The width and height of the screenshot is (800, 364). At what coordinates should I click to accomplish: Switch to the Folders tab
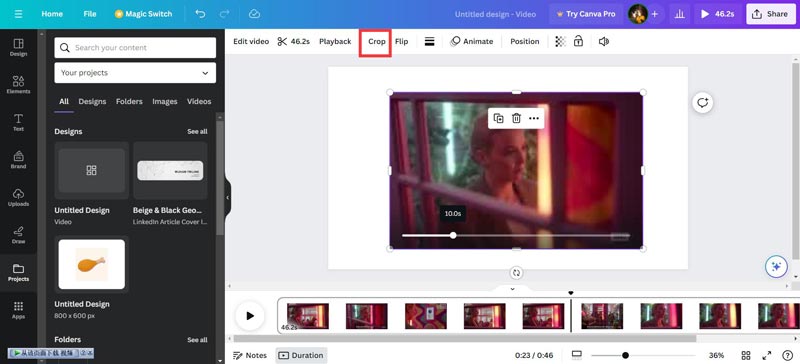[x=129, y=102]
